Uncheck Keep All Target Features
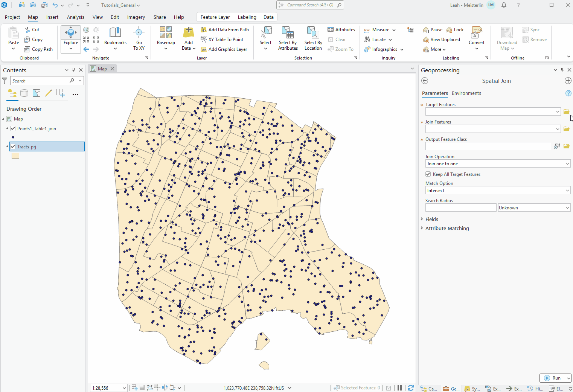This screenshot has width=573, height=392. tap(428, 174)
